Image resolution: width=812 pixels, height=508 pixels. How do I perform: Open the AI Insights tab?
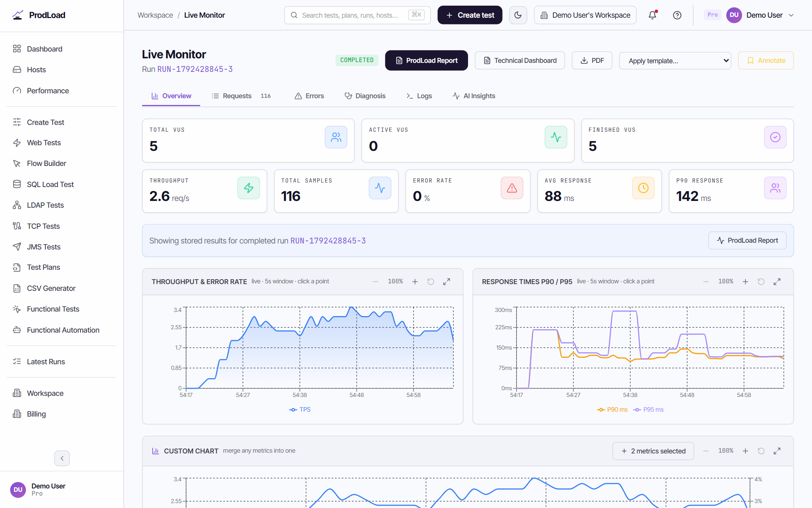pyautogui.click(x=474, y=96)
